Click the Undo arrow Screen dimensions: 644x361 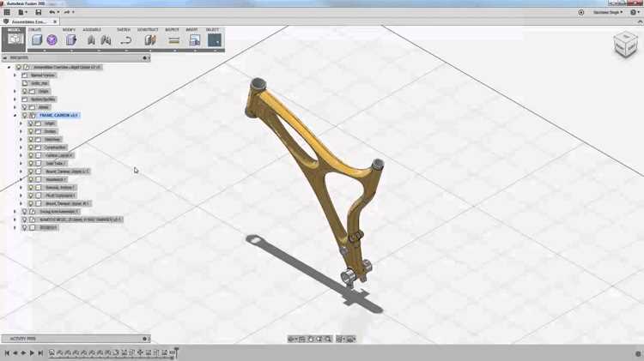52,12
